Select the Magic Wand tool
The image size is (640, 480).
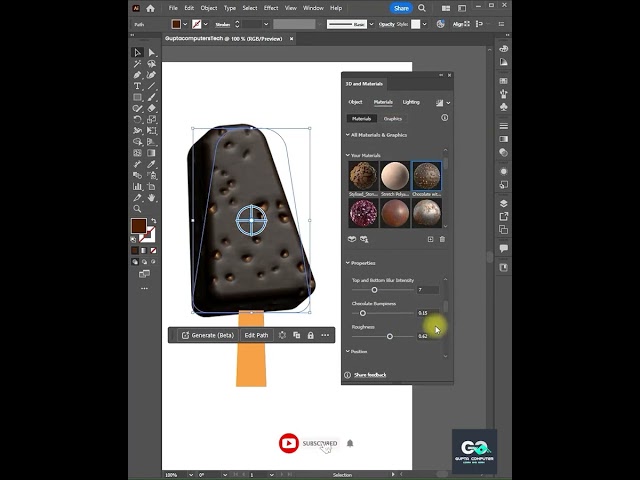(138, 64)
